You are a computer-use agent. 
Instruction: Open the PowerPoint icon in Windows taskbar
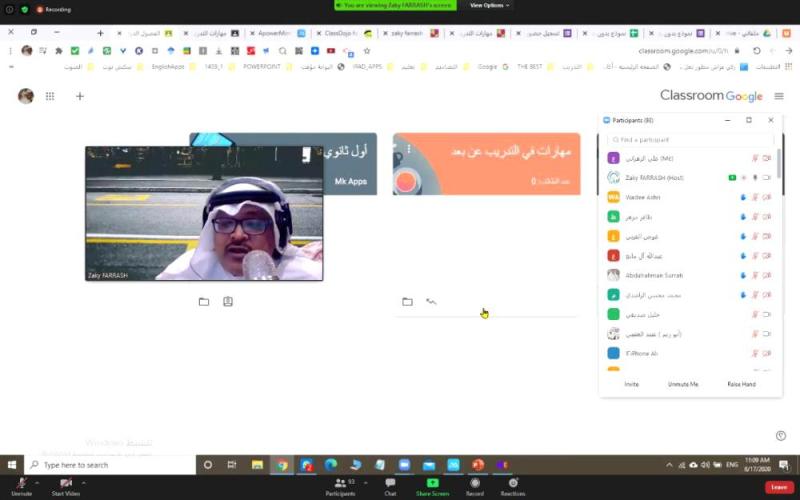478,465
